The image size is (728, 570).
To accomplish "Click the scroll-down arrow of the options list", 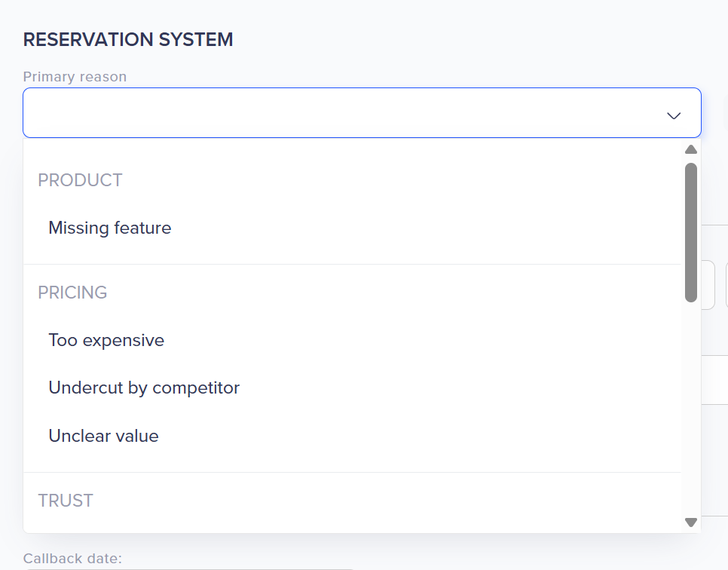I will [690, 522].
